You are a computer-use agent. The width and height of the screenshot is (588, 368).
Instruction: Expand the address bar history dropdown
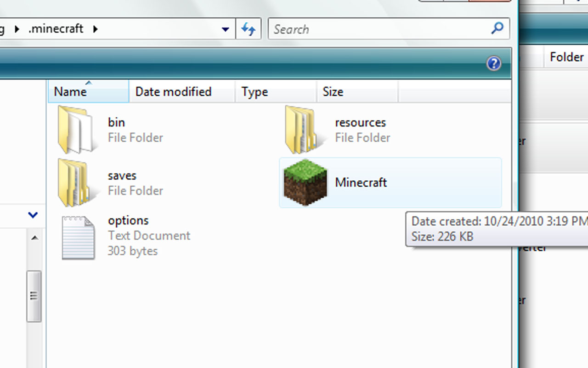point(226,29)
